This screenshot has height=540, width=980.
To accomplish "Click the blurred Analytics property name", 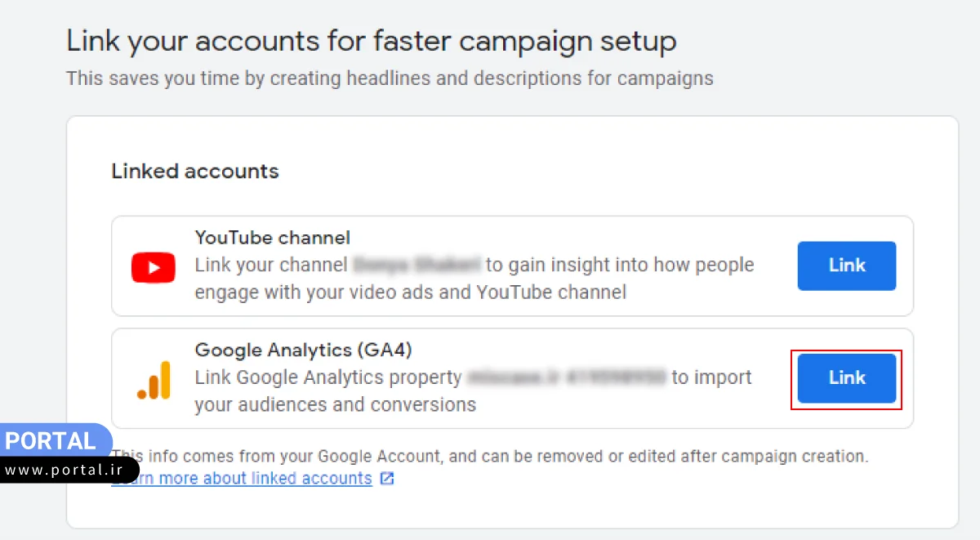I will click(x=568, y=377).
